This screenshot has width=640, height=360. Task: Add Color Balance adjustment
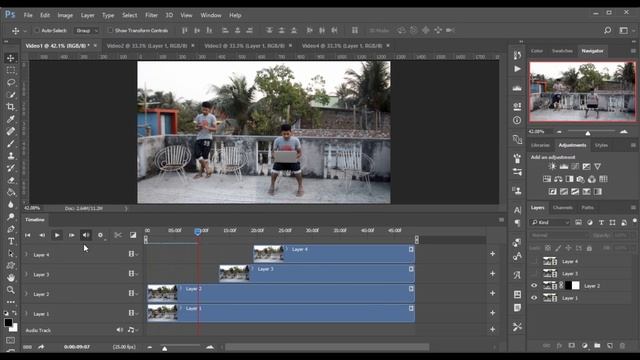tap(558, 179)
